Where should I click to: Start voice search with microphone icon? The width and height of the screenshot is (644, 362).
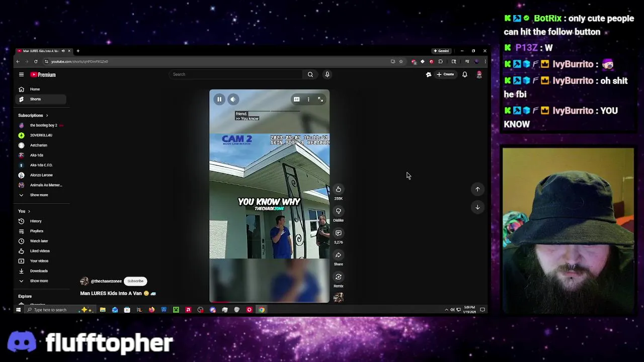pos(327,74)
